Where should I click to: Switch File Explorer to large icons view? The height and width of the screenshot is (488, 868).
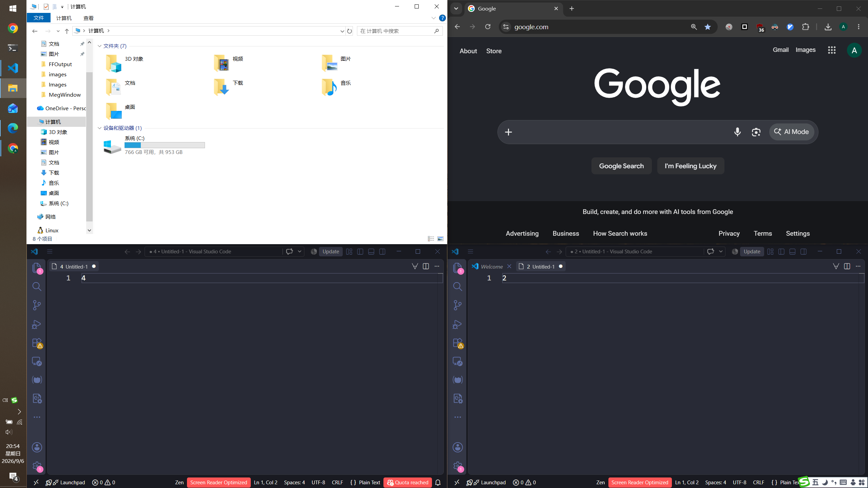[x=440, y=239]
